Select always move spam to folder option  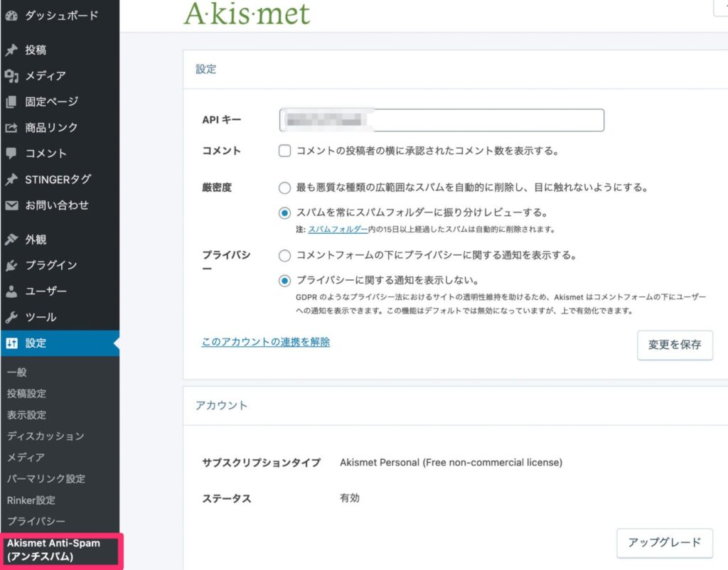pos(284,213)
